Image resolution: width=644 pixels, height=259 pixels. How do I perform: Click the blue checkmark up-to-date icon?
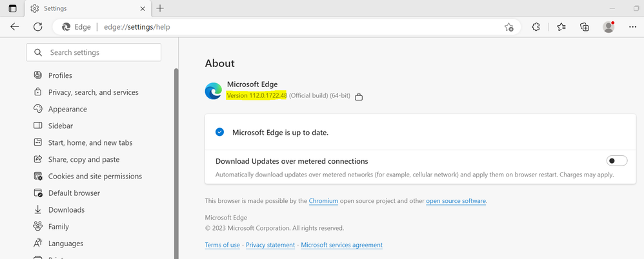pos(220,132)
